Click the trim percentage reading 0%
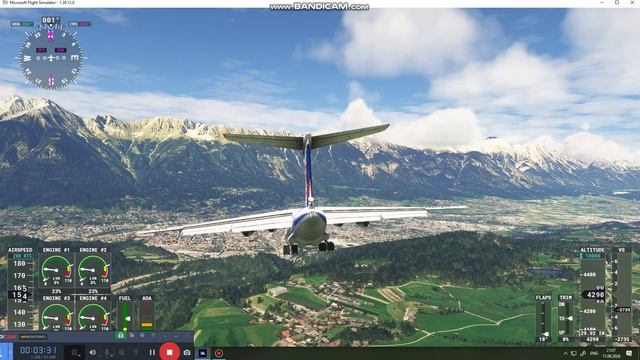Screen dimensions: 640x360 click(565, 339)
